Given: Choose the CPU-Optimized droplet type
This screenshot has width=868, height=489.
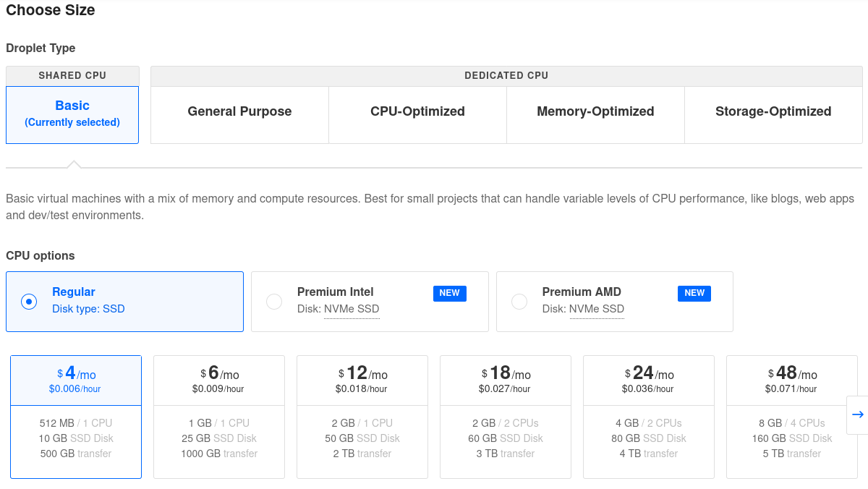Looking at the screenshot, I should [x=417, y=112].
